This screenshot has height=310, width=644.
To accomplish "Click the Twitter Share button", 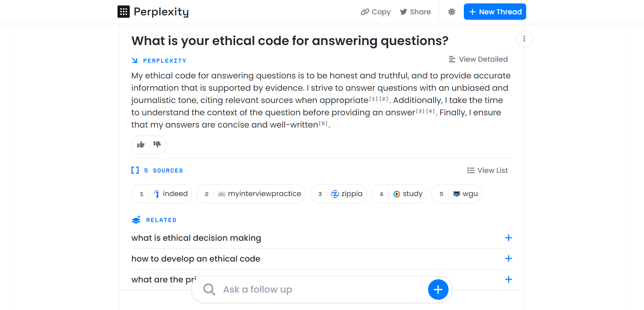I will click(x=415, y=12).
